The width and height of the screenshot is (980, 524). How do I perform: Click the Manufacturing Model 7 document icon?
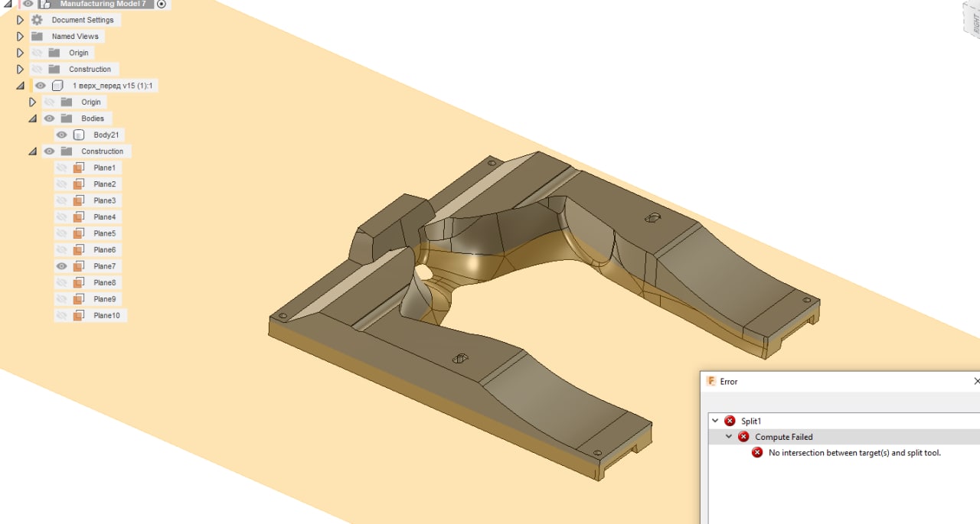44,4
